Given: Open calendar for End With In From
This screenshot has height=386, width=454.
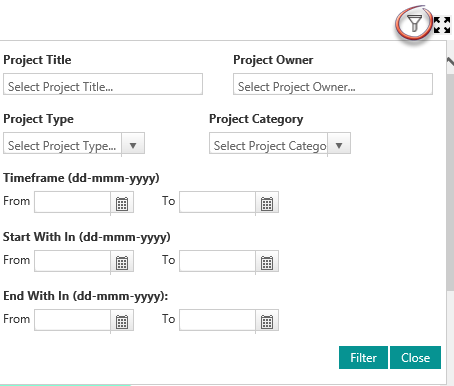Looking at the screenshot, I should tap(122, 321).
